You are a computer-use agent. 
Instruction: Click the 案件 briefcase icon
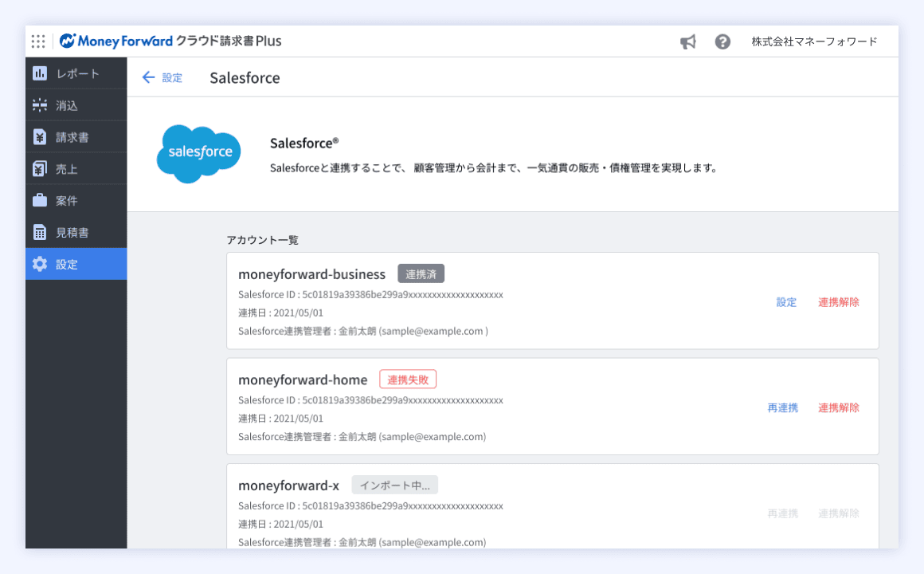pyautogui.click(x=40, y=200)
